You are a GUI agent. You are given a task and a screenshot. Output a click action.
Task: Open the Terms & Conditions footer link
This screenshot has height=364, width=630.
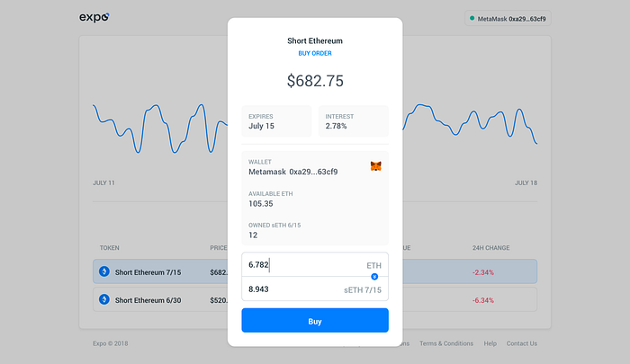(x=445, y=343)
